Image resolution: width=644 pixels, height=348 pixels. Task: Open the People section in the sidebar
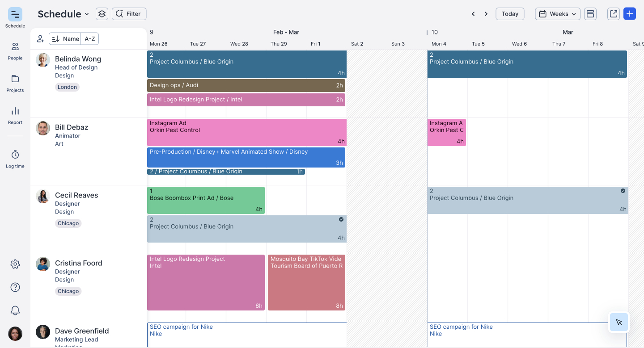pos(15,50)
